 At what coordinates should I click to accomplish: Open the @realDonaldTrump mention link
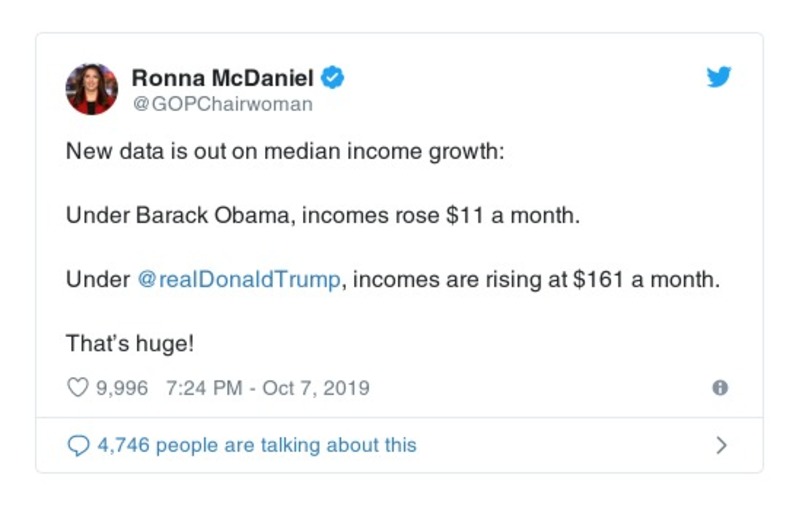tap(238, 279)
